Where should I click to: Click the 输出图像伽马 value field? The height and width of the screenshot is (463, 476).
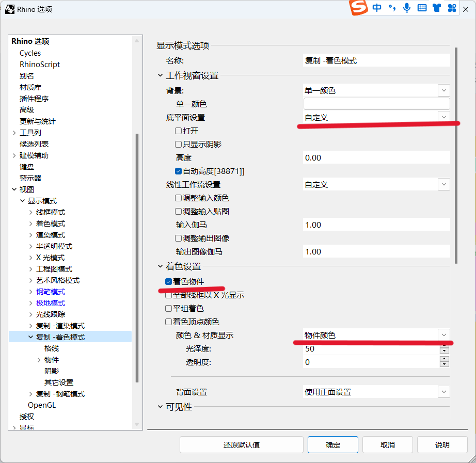(376, 251)
